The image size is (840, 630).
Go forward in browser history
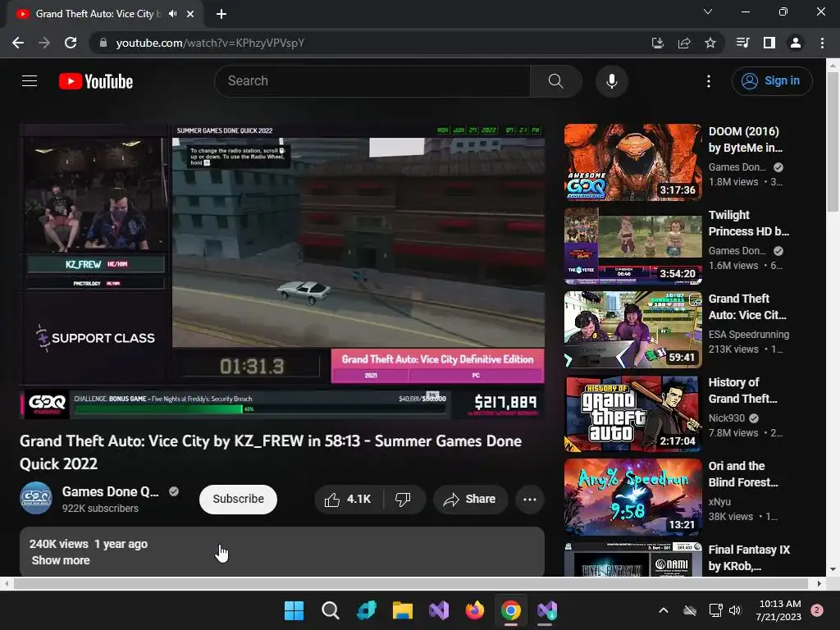[44, 43]
